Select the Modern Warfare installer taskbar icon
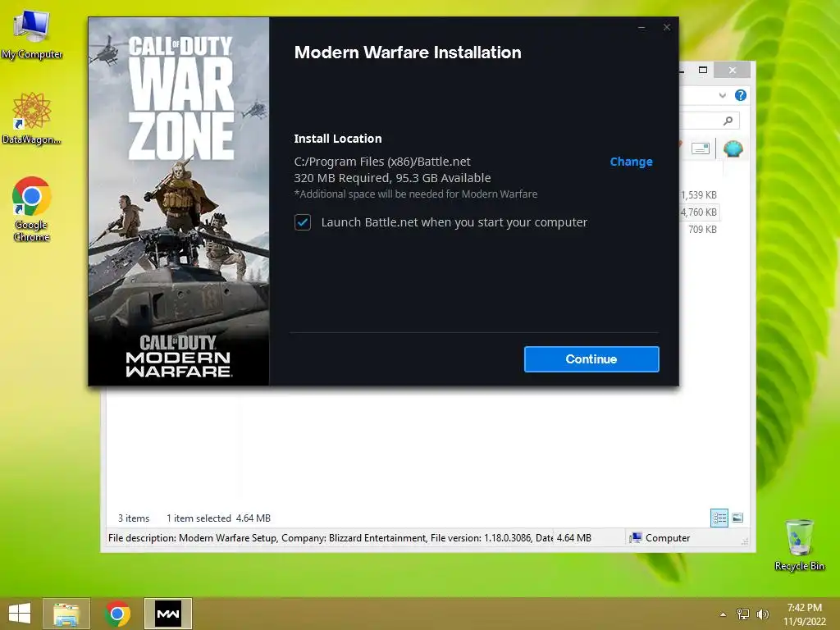Viewport: 840px width, 630px height. click(167, 614)
